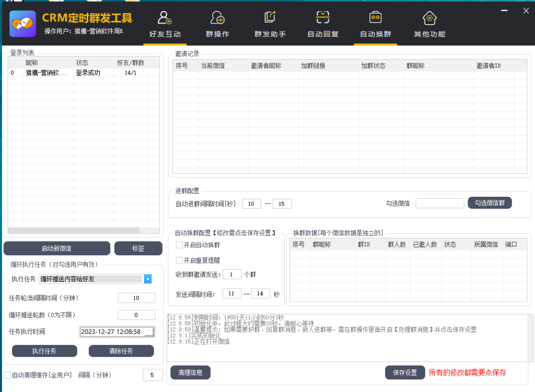
Task: Click the 群发助手 share icon
Action: click(x=270, y=18)
